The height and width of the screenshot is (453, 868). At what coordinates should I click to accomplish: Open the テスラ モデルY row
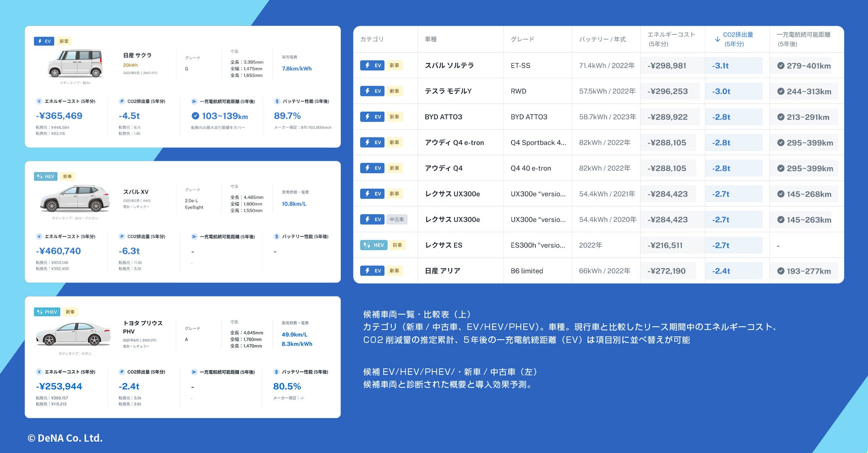(x=448, y=91)
